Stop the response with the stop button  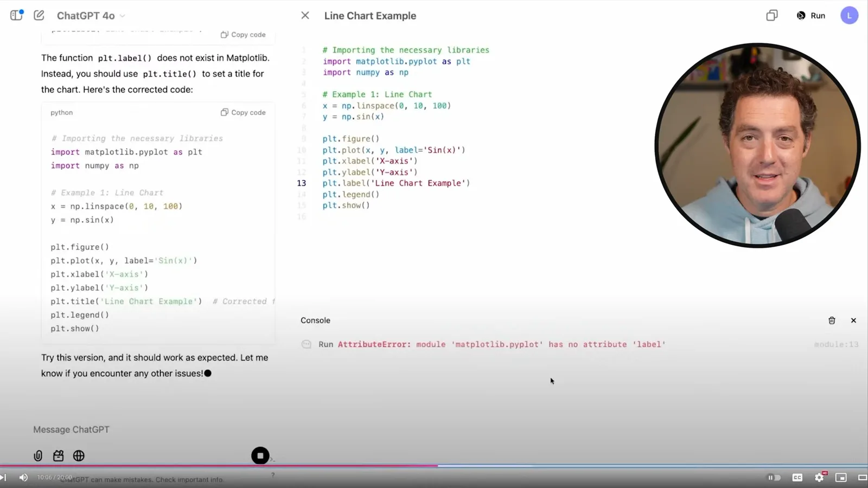260,455
